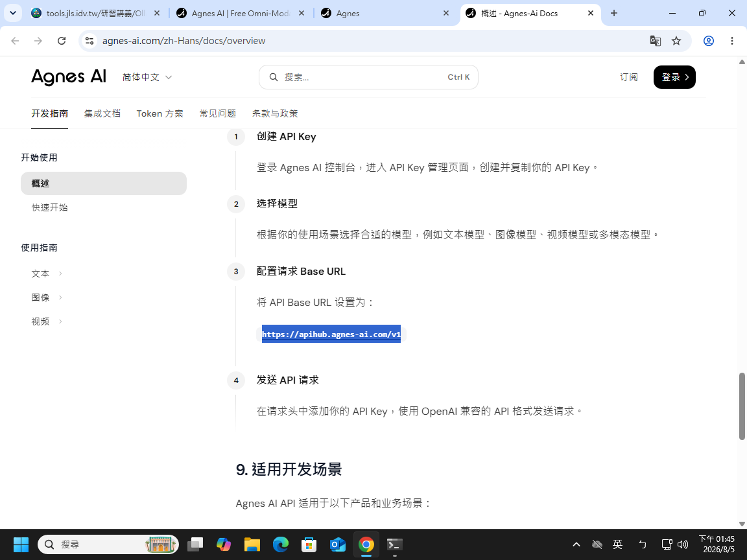The image size is (747, 560).
Task: Open 快速开始 in the sidebar
Action: (49, 207)
